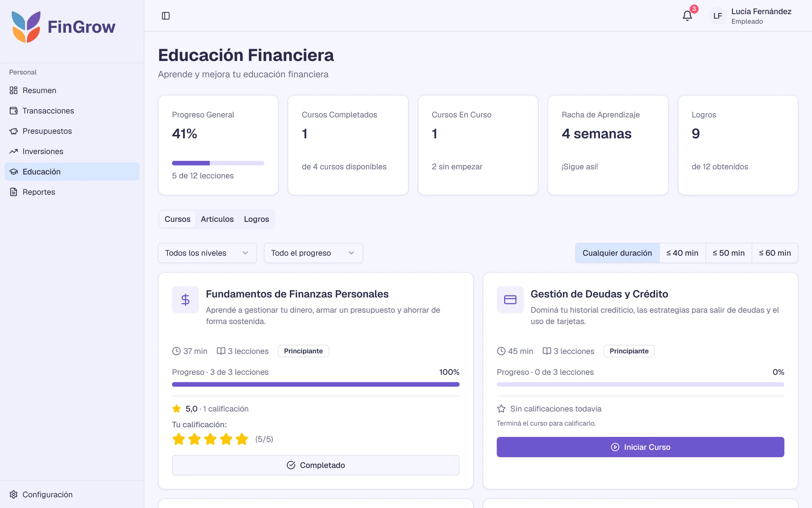Click the '2 sin empezar' text

tap(457, 167)
